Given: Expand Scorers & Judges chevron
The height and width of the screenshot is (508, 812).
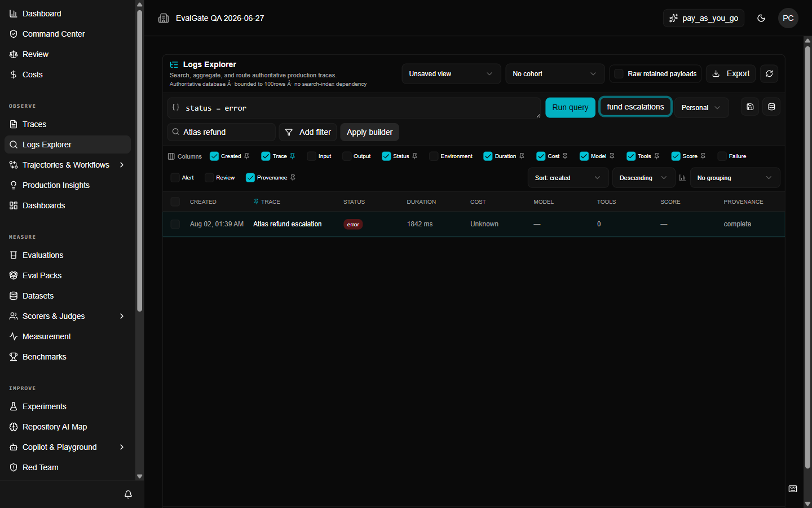Looking at the screenshot, I should tap(122, 316).
